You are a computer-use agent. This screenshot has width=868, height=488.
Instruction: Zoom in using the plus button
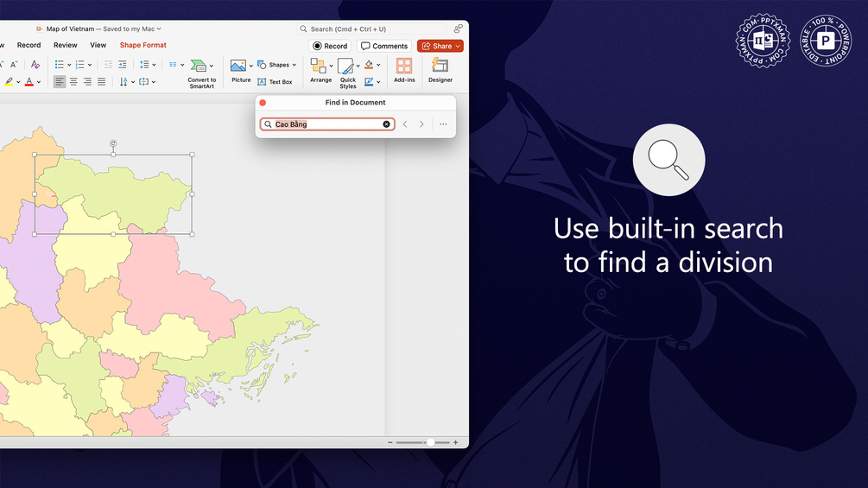pos(455,442)
